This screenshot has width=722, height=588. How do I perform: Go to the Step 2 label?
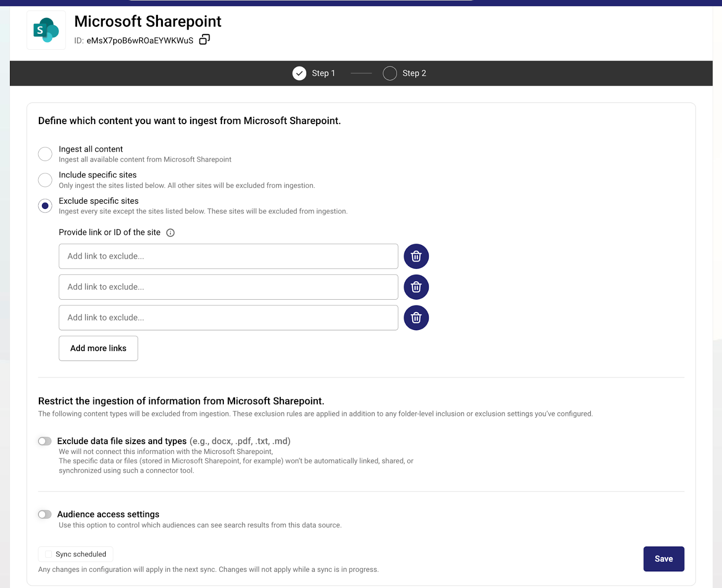[x=414, y=73]
